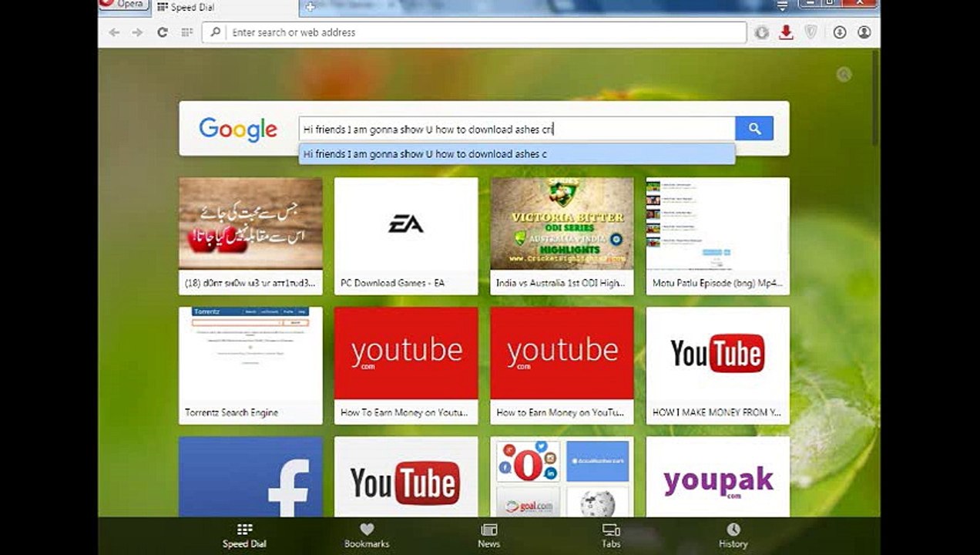Open Speed Dial start page grid icon
Image resolution: width=980 pixels, height=555 pixels.
point(186,32)
